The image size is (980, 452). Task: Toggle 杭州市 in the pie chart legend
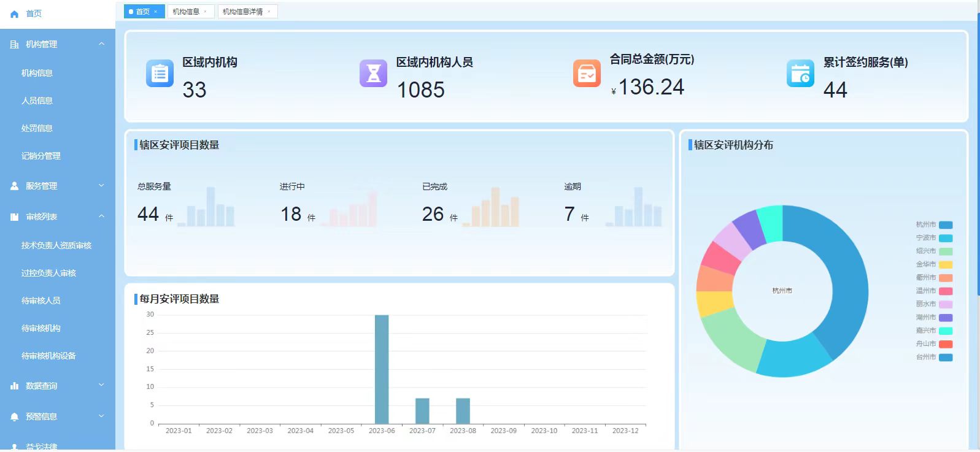click(933, 225)
